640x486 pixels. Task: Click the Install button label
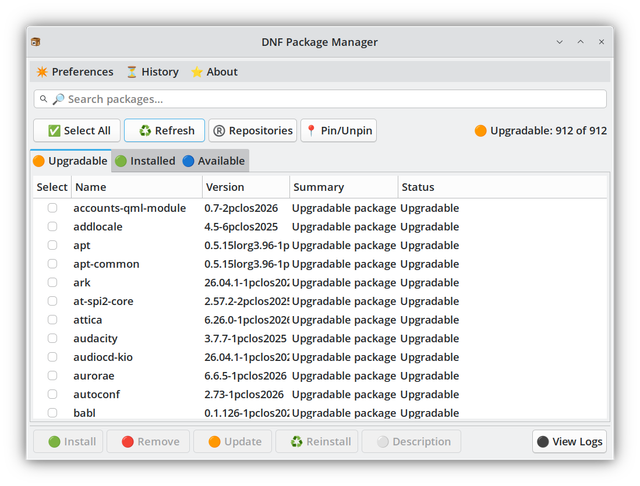tap(80, 442)
